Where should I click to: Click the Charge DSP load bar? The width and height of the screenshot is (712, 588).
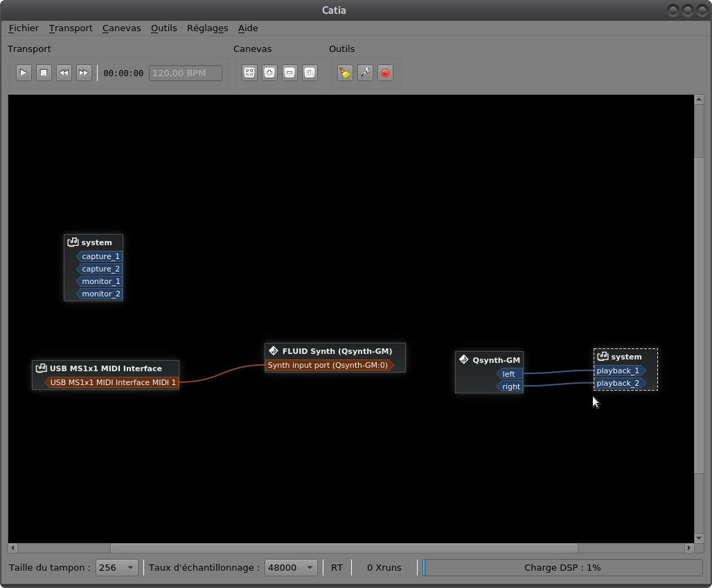pos(562,567)
